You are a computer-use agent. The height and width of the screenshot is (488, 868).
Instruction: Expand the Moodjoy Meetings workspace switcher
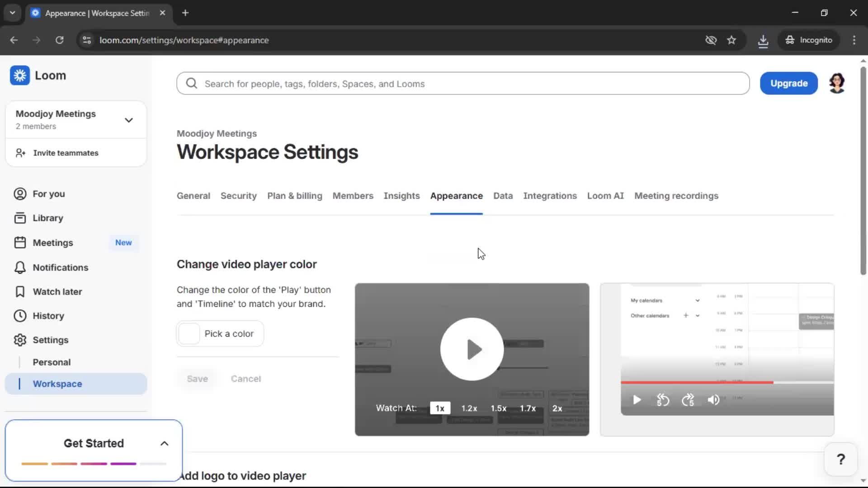tap(128, 119)
